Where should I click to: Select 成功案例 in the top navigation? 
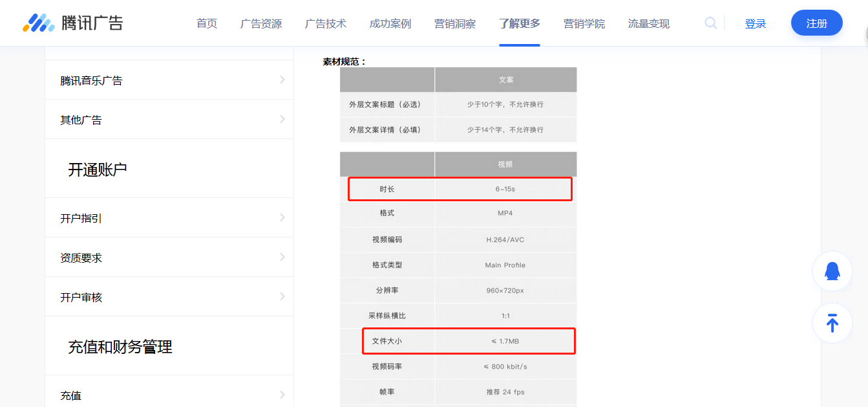pyautogui.click(x=390, y=24)
